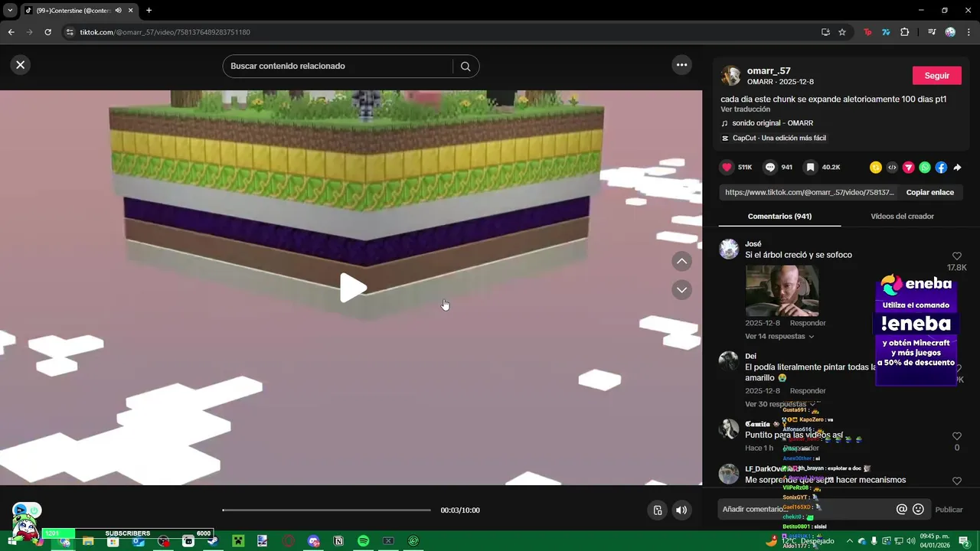Click the 'Seguir' follow button

[936, 76]
